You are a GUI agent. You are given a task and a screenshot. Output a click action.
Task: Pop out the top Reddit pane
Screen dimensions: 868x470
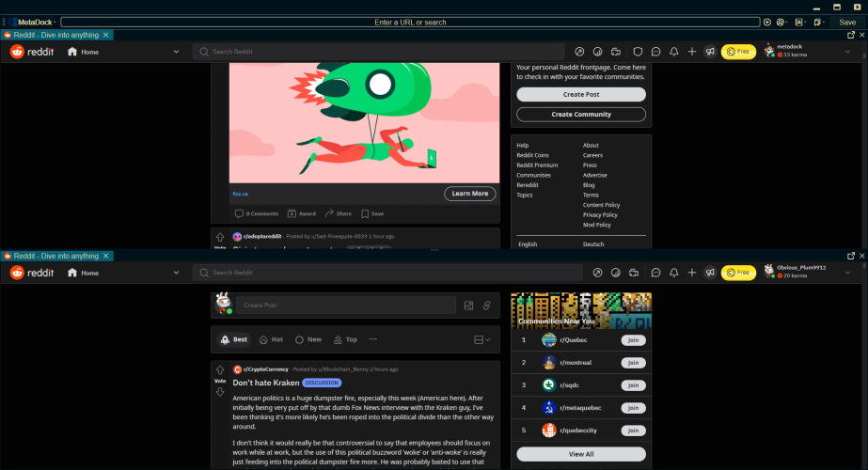pos(851,35)
